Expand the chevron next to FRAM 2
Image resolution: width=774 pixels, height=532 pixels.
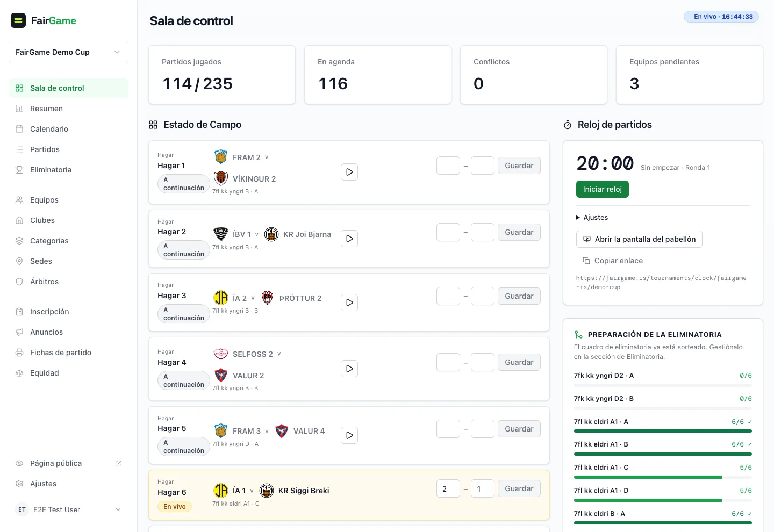point(267,157)
